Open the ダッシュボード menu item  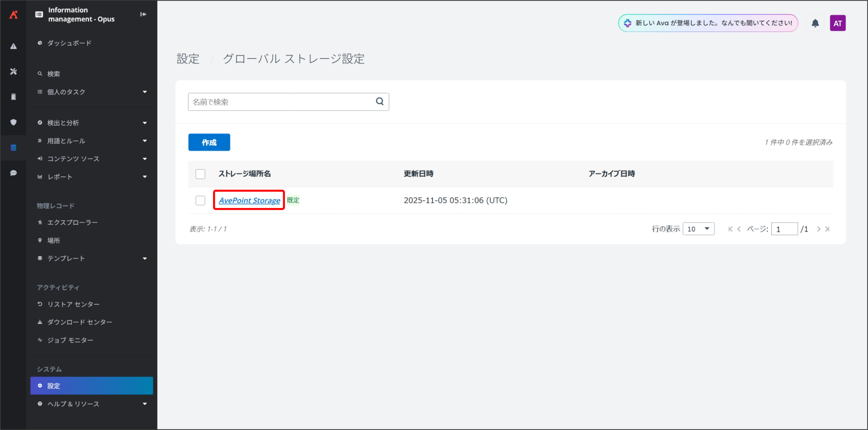coord(69,43)
